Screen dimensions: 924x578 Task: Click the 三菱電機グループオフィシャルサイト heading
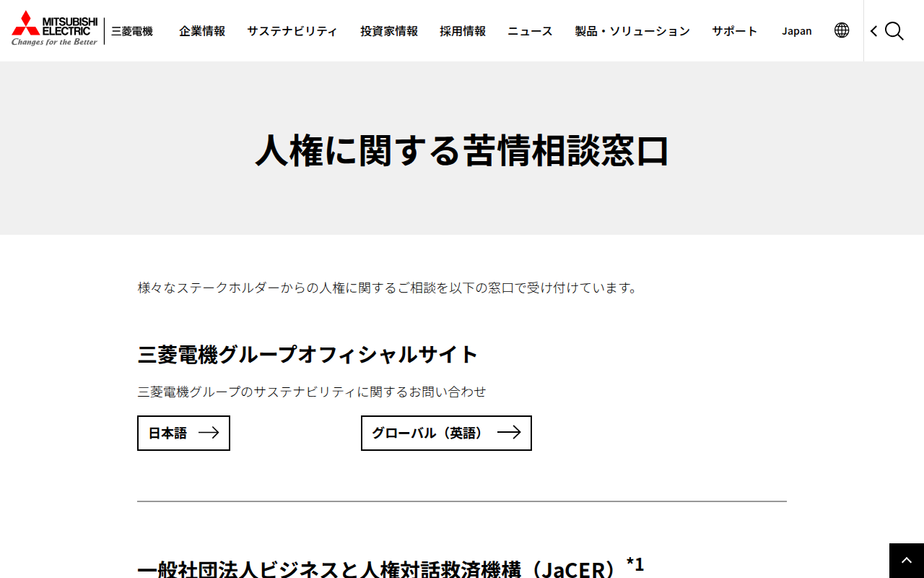point(308,355)
